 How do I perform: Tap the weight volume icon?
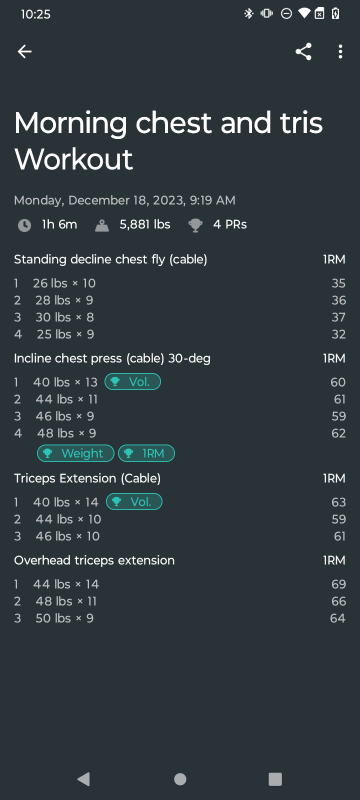click(x=102, y=225)
